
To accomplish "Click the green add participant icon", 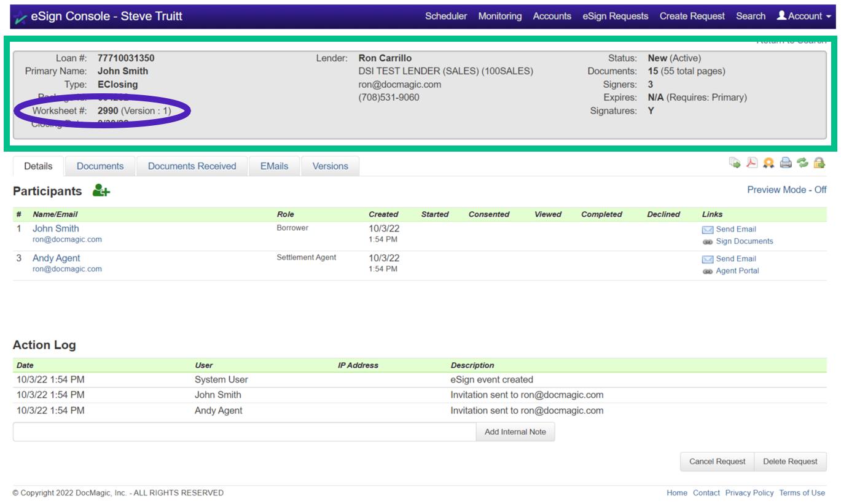I will 101,191.
